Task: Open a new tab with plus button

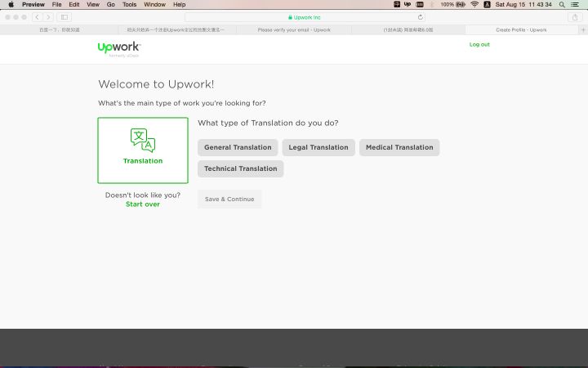Action: pyautogui.click(x=583, y=29)
